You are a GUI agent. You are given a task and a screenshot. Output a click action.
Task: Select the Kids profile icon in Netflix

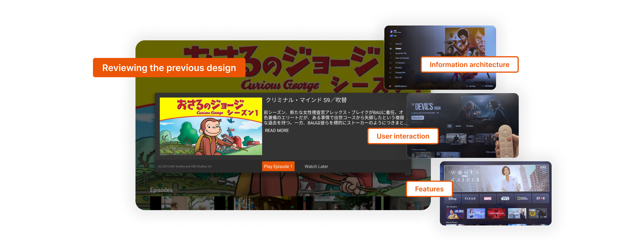pyautogui.click(x=391, y=36)
